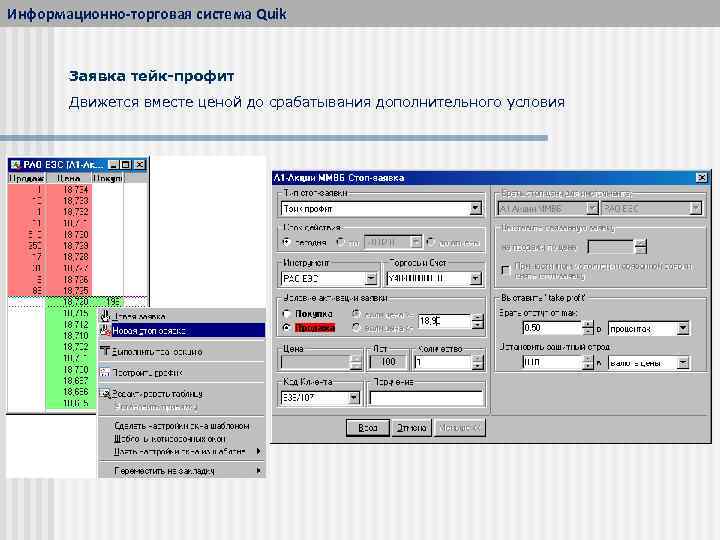Click the red price cell 18,729

(x=69, y=246)
